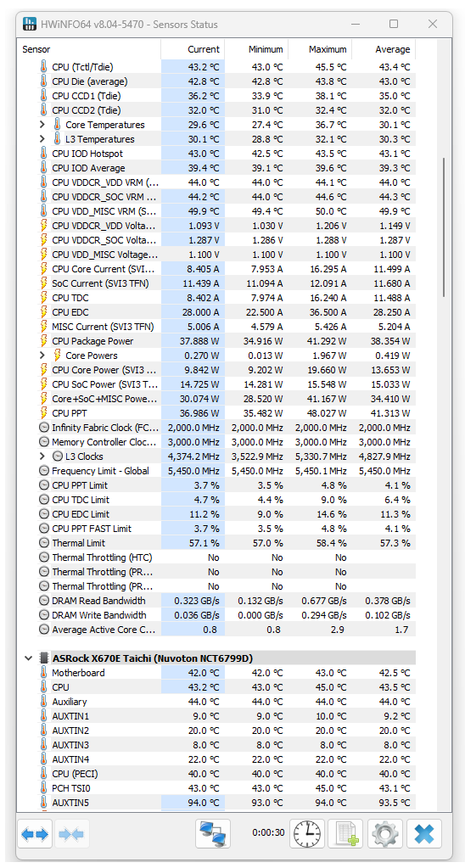Click the HWiNFO64 app icon in the title bar

[x=30, y=25]
